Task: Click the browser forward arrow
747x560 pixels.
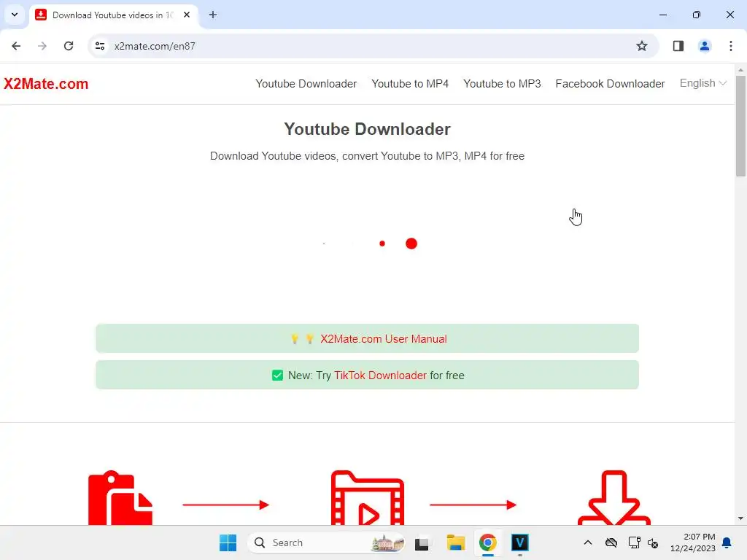Action: point(42,46)
